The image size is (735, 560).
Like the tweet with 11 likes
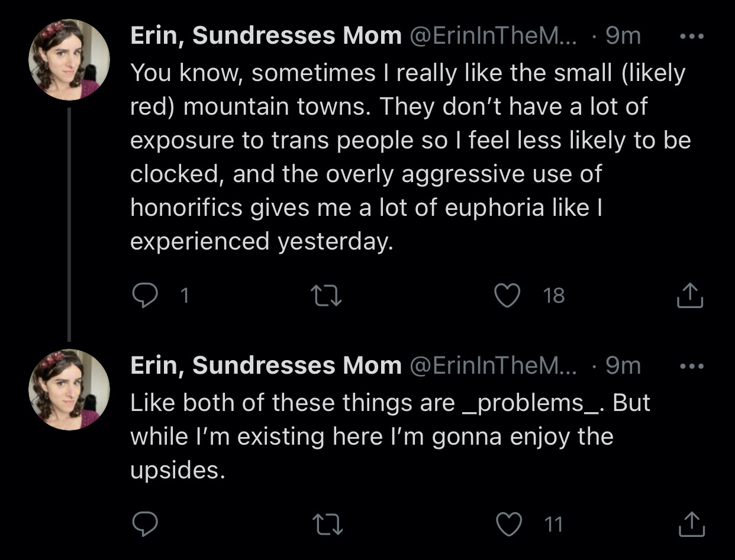coord(507,524)
